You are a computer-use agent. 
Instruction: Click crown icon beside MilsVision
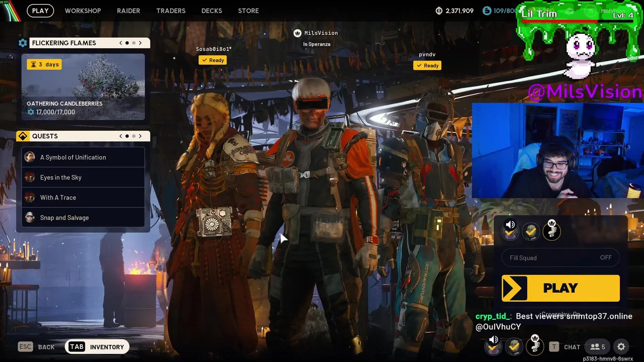pos(297,33)
